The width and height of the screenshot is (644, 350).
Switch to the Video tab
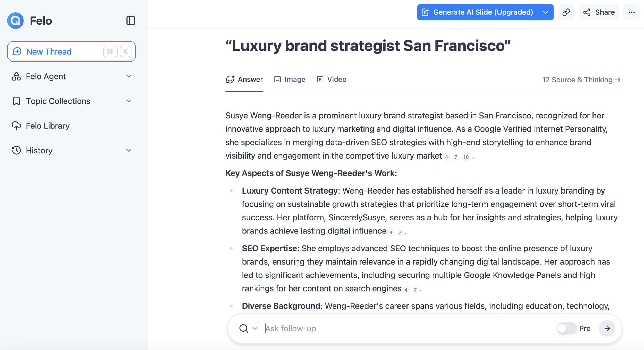coord(332,79)
